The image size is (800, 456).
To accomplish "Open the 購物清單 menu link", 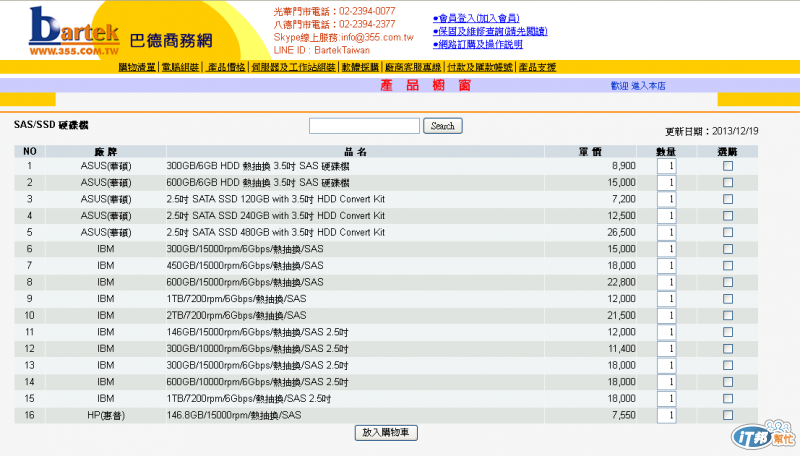I will click(137, 67).
